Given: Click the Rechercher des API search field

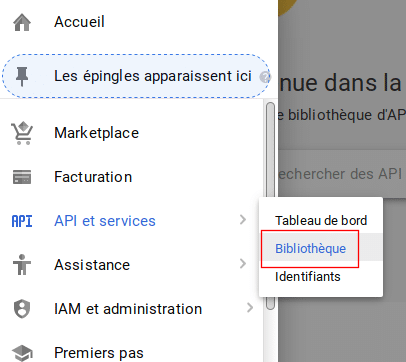Looking at the screenshot, I should 342,174.
